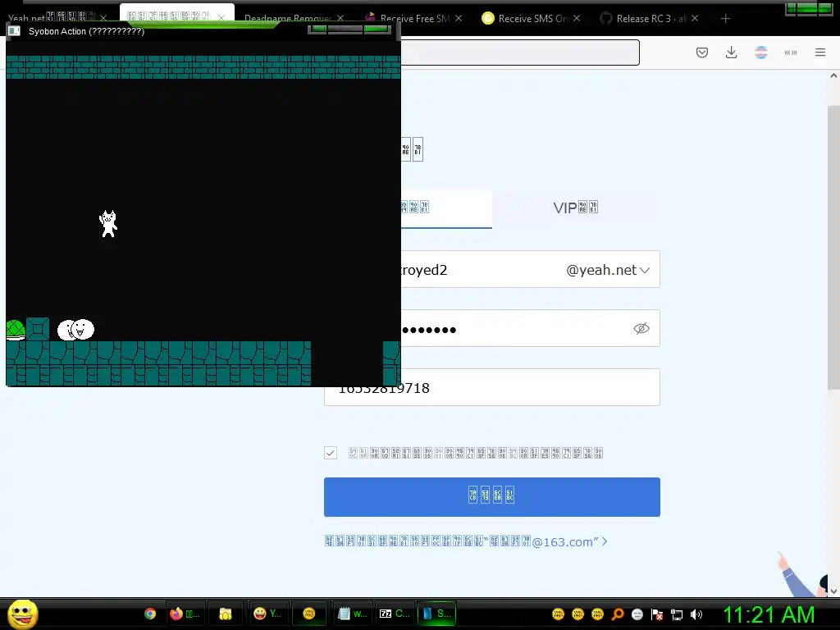Open the Firefox downloads panel

click(731, 52)
